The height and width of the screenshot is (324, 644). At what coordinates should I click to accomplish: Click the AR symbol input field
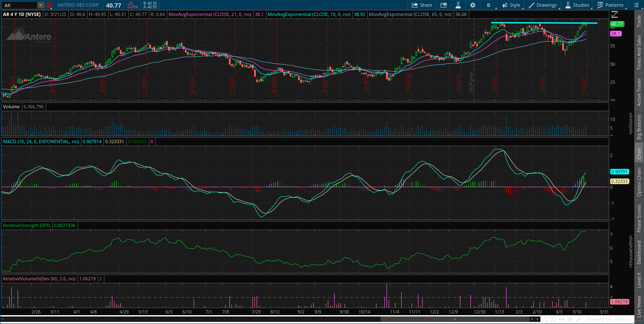pos(19,5)
